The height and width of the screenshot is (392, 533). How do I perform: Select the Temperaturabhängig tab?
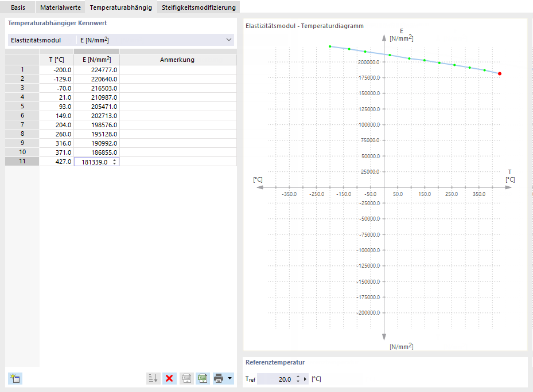coord(120,7)
